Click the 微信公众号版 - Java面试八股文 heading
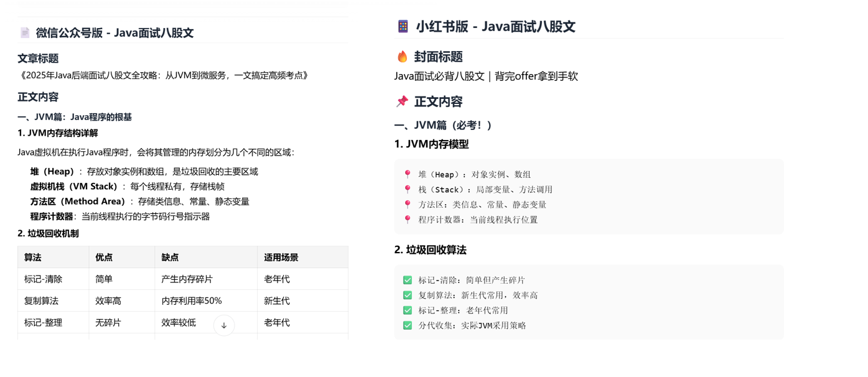868x377 pixels. pyautogui.click(x=114, y=33)
